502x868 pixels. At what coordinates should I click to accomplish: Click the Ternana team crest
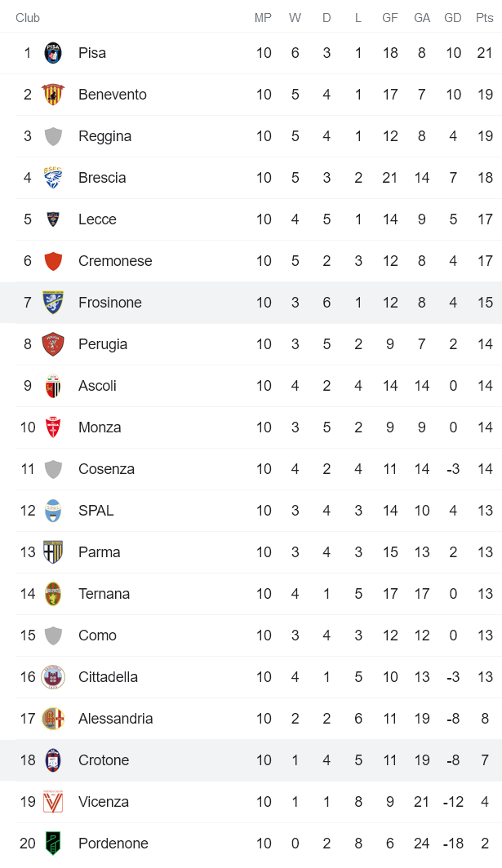pos(53,594)
